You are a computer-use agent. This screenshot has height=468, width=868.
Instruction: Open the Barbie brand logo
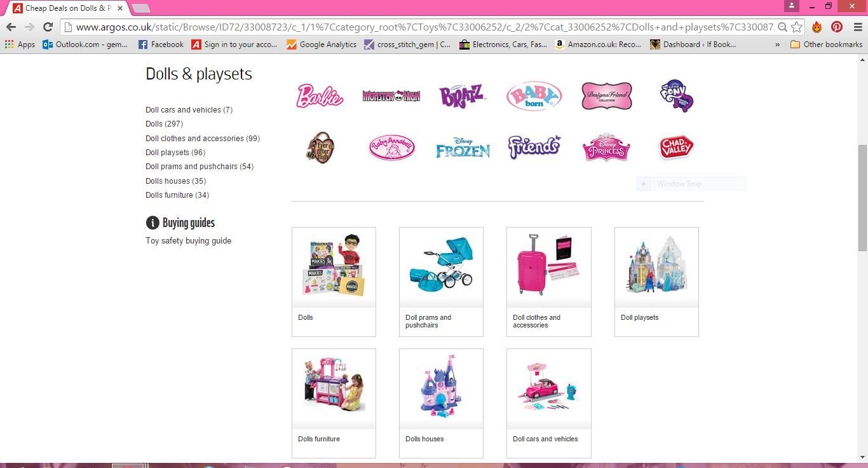pyautogui.click(x=320, y=96)
